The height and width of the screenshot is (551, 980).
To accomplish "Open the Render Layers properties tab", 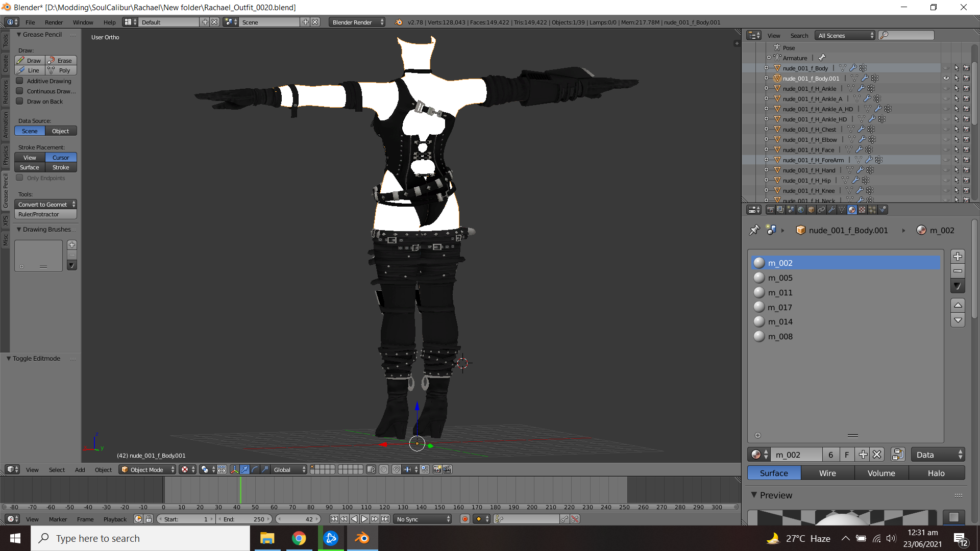I will (780, 210).
